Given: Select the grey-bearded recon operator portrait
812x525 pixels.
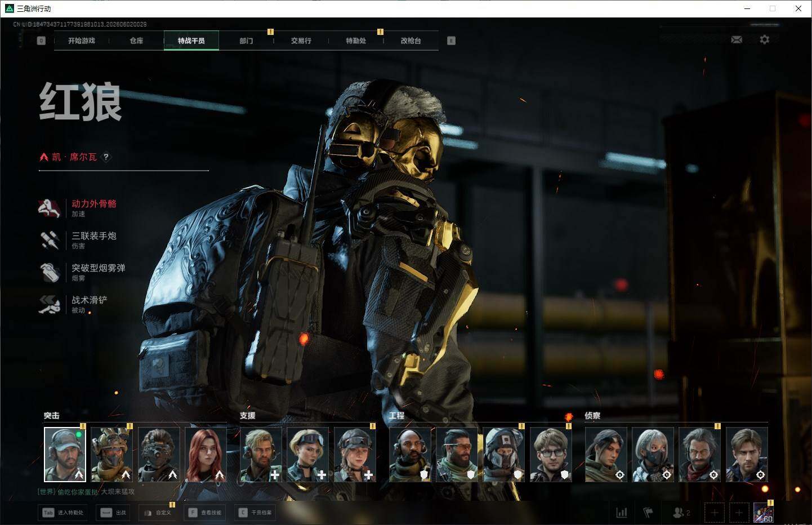Looking at the screenshot, I should pyautogui.click(x=699, y=455).
